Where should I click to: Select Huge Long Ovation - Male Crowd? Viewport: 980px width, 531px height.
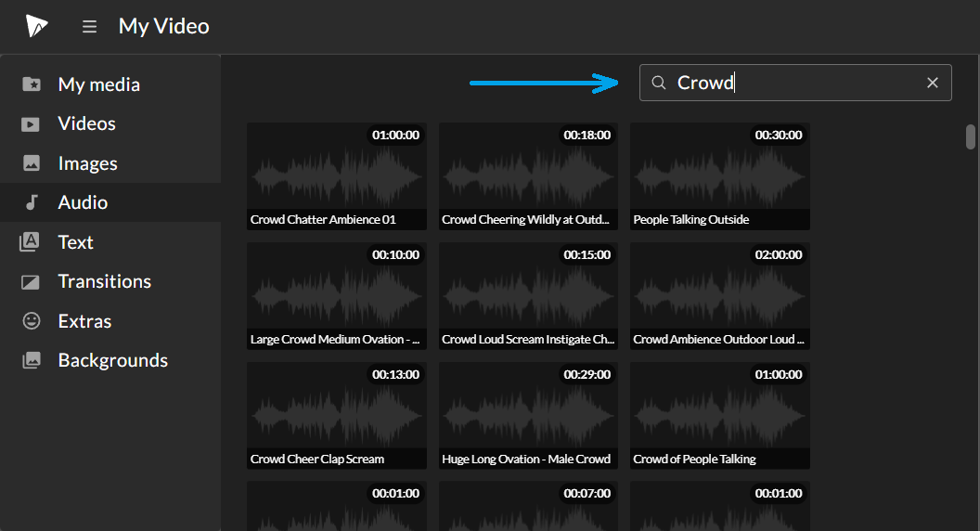528,415
